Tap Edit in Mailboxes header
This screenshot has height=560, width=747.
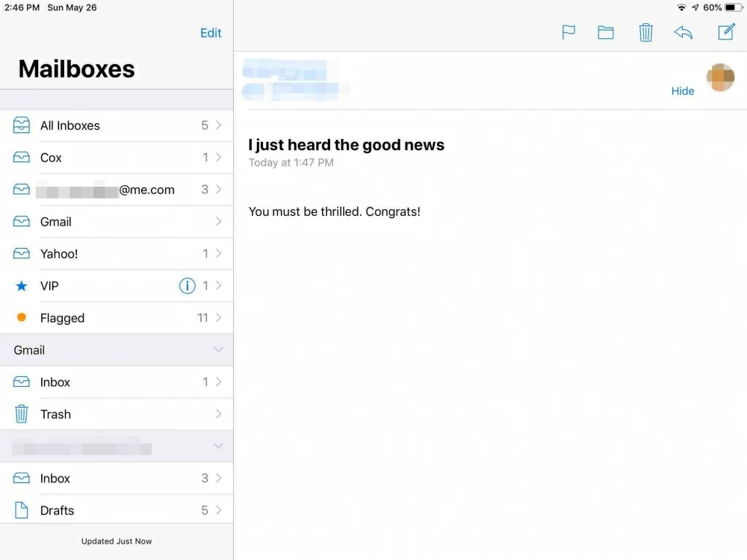pyautogui.click(x=211, y=33)
